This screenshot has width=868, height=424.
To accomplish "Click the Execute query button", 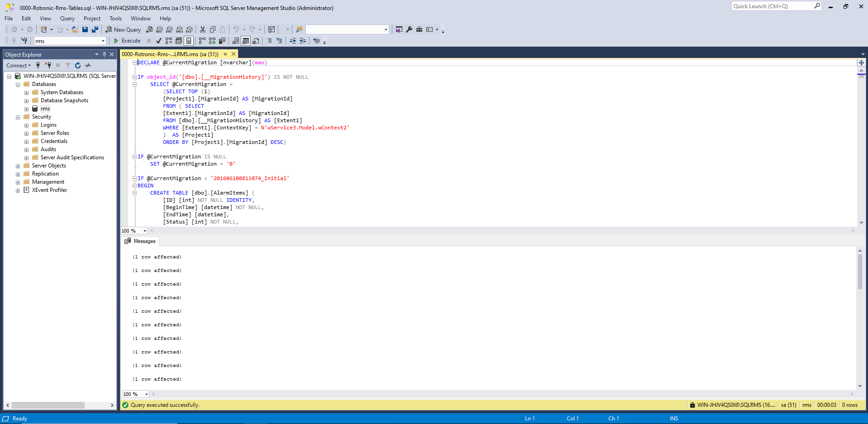I will 127,41.
